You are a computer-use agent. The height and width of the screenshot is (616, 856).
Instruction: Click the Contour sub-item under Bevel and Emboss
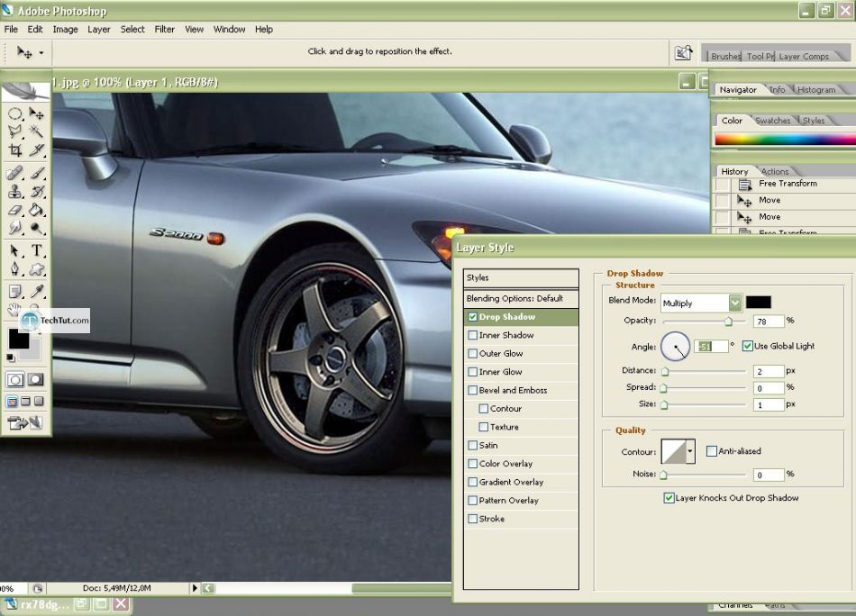coord(505,409)
